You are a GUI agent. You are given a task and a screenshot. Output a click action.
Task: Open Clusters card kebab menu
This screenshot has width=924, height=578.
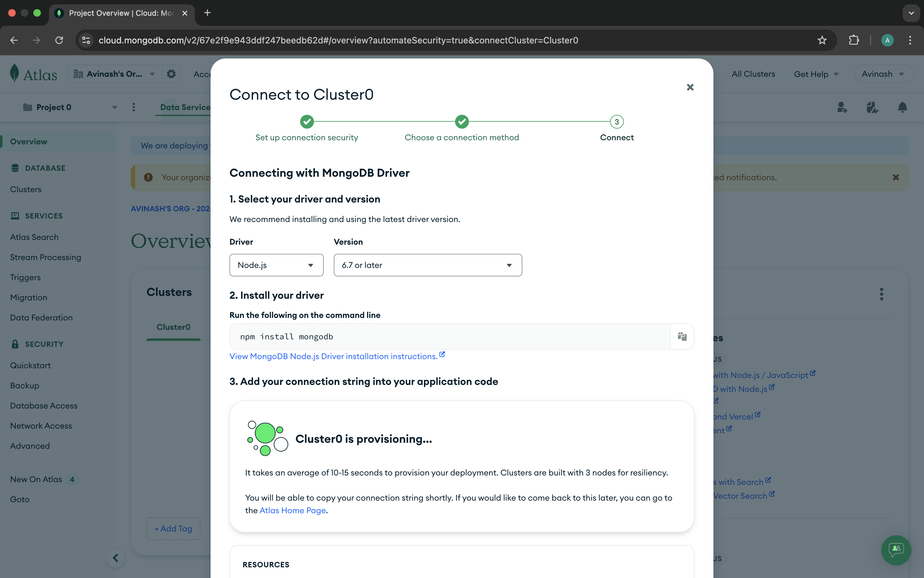click(x=881, y=294)
